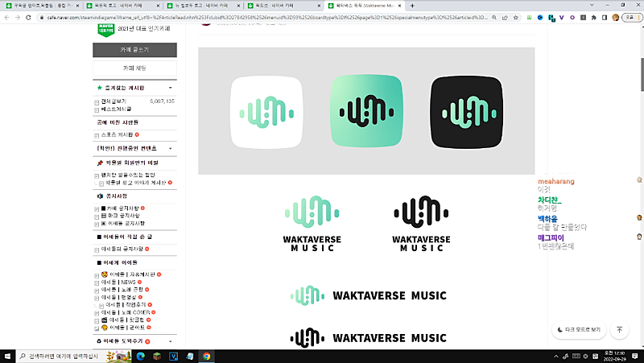Image resolution: width=644 pixels, height=363 pixels.
Task: Collapse the 즐겨찾는 게시판 arrow
Action: click(171, 88)
